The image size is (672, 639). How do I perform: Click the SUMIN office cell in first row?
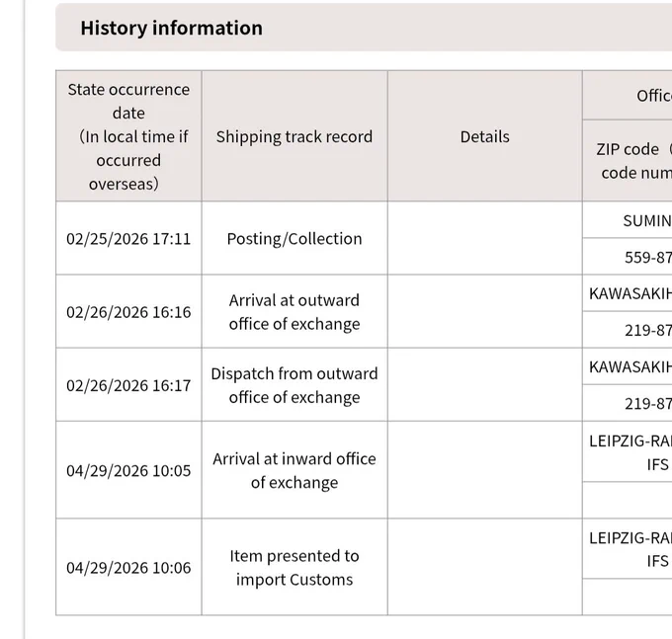(x=628, y=220)
